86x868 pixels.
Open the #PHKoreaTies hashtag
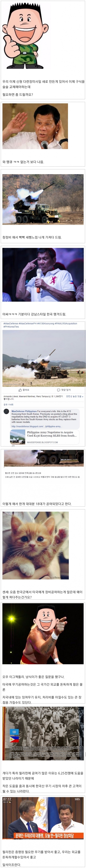pos(11,327)
